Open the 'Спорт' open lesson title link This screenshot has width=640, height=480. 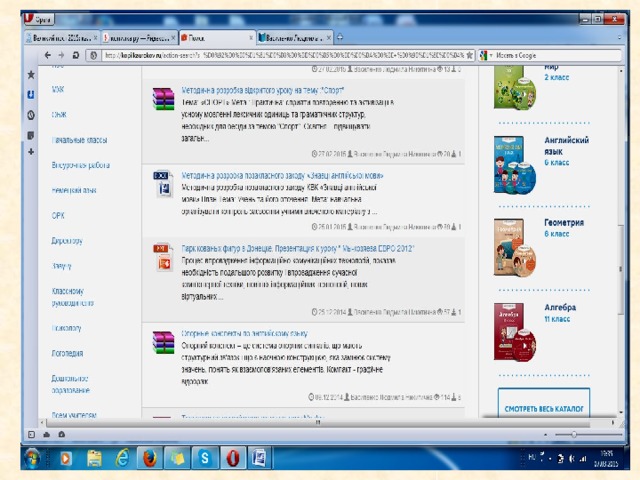click(262, 90)
